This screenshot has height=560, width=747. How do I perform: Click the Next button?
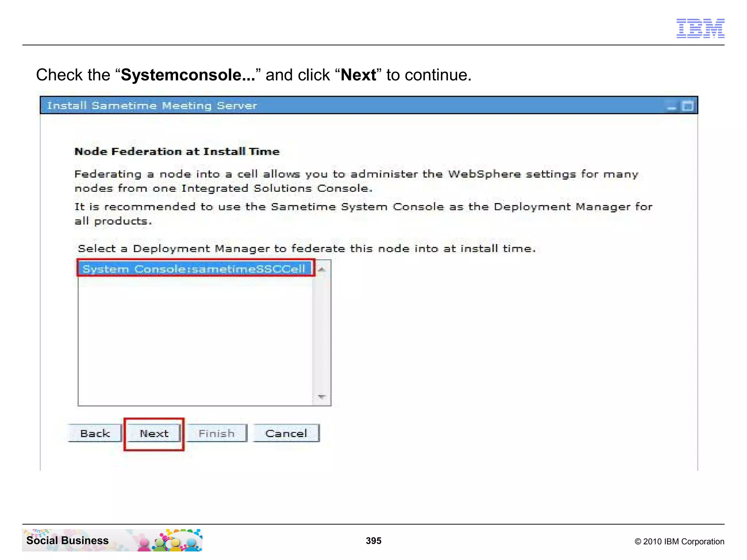coord(154,433)
